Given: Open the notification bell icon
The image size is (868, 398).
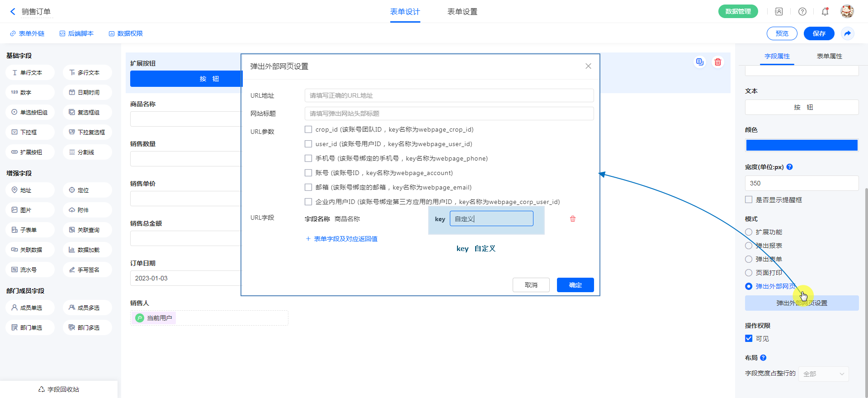Looking at the screenshot, I should [x=825, y=12].
